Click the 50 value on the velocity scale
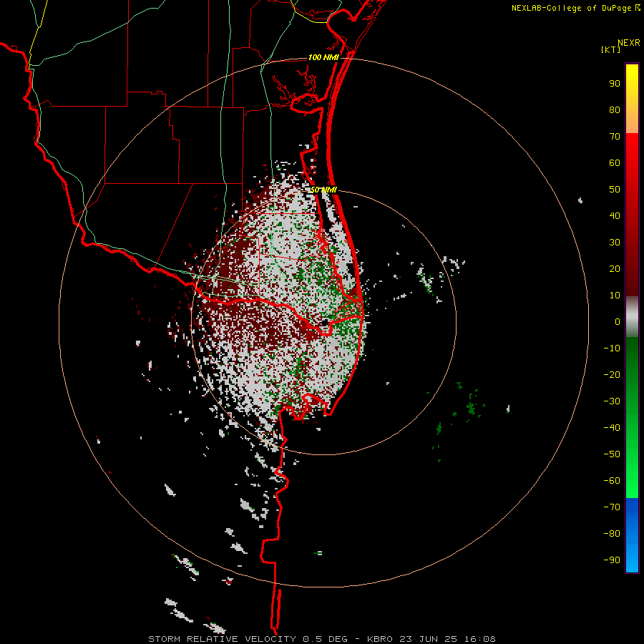Screen dimensions: 644x644 click(615, 190)
